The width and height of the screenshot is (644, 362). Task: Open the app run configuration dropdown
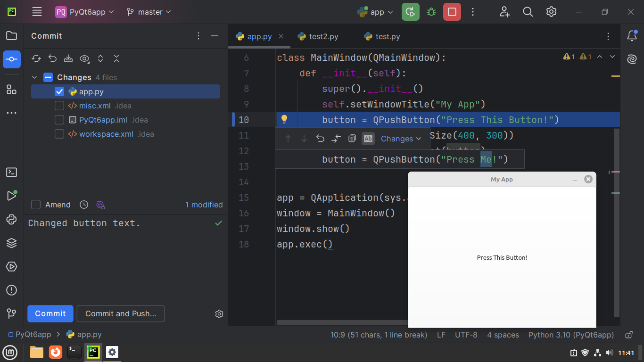point(375,12)
